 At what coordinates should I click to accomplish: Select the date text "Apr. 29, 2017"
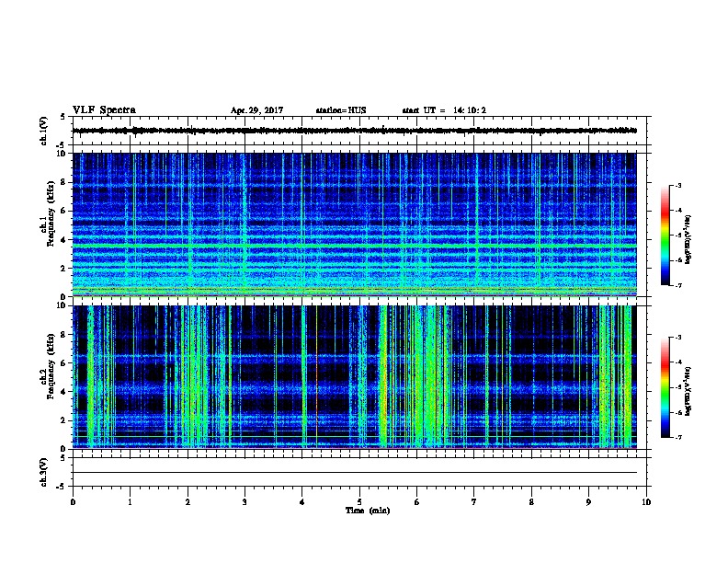(x=256, y=110)
